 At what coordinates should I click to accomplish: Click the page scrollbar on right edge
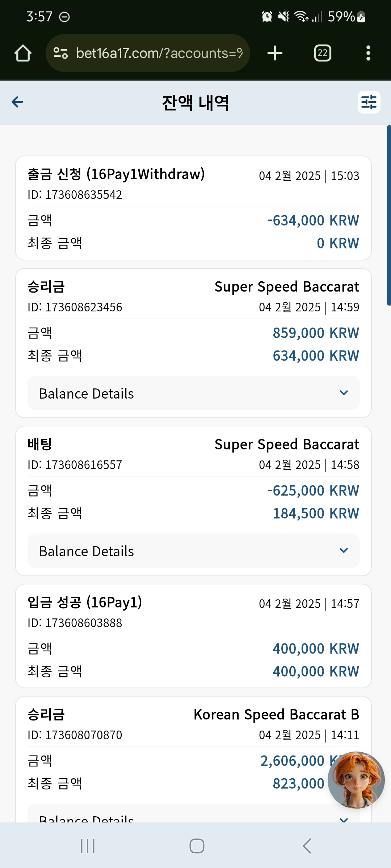(x=389, y=216)
